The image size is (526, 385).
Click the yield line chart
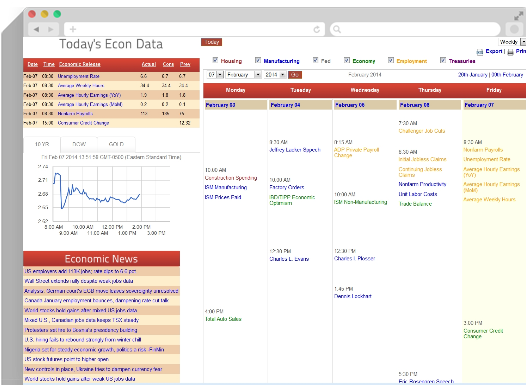pyautogui.click(x=111, y=194)
